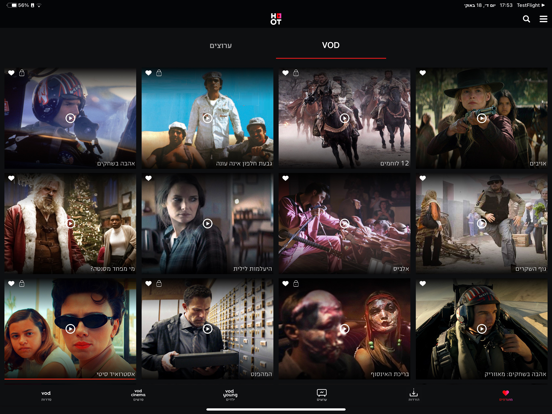The image size is (552, 414).
Task: Tap lock icon on 12 לוחמים
Action: 296,73
